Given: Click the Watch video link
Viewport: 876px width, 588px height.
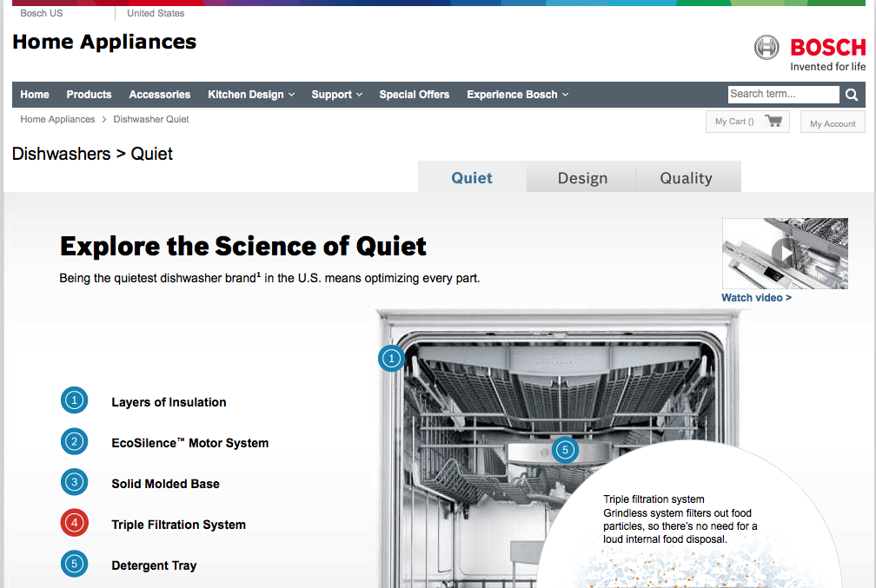Looking at the screenshot, I should [756, 297].
